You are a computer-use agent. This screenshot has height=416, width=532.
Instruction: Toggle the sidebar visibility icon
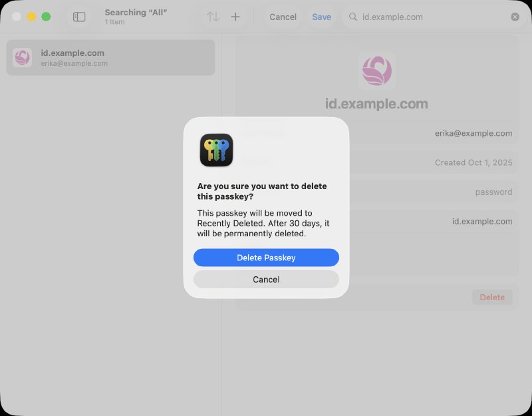[x=79, y=17]
